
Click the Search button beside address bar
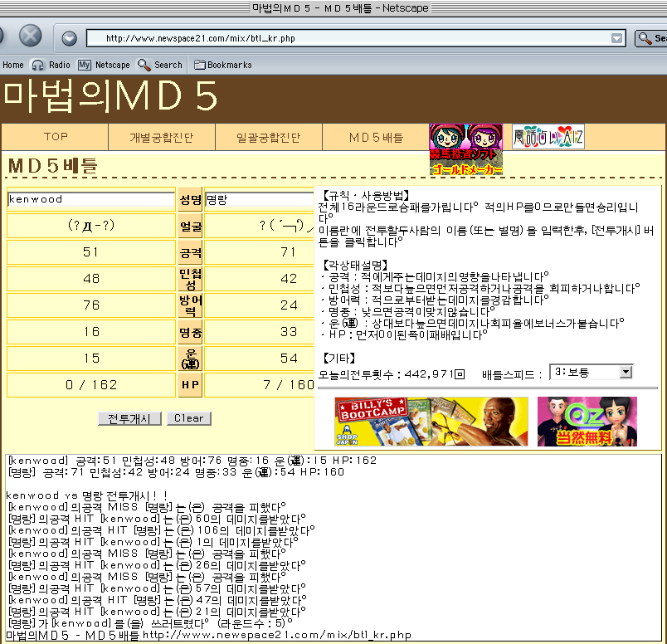click(x=650, y=38)
